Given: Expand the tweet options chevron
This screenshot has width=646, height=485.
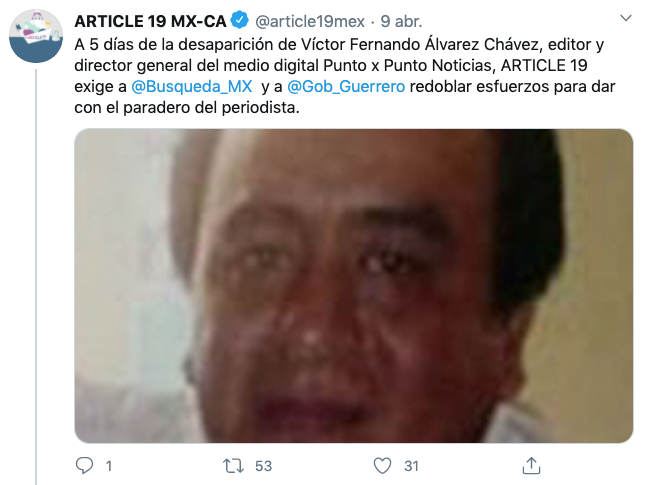Looking at the screenshot, I should (x=626, y=18).
